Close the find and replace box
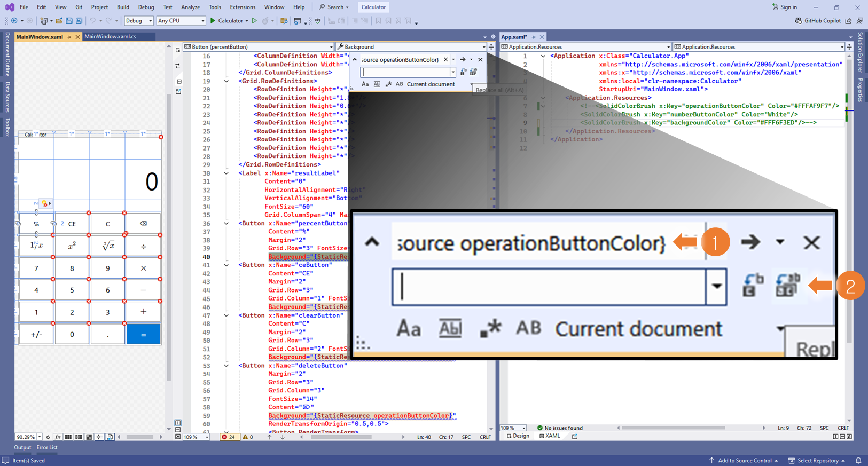The height and width of the screenshot is (466, 868). pyautogui.click(x=480, y=60)
